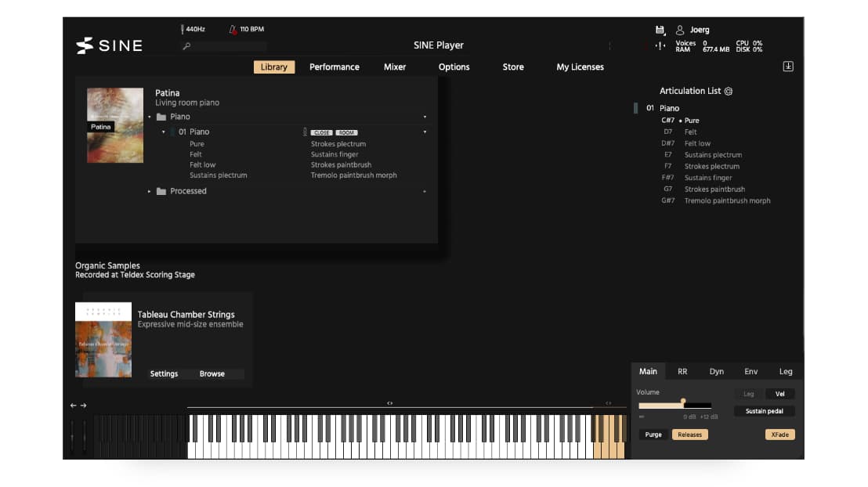Collapse the 01 Piano instrument
The height and width of the screenshot is (487, 868).
pos(164,132)
